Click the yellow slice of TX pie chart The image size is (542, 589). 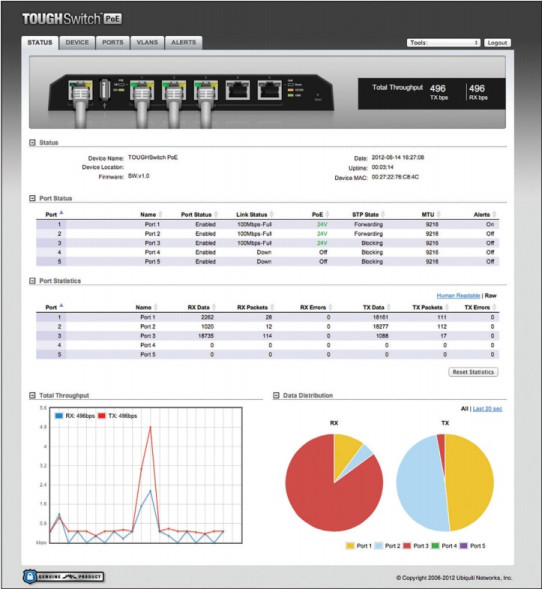coord(471,483)
